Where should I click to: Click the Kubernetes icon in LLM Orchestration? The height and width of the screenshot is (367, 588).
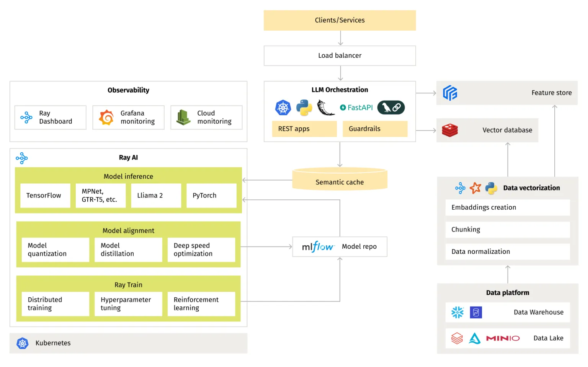tap(283, 108)
